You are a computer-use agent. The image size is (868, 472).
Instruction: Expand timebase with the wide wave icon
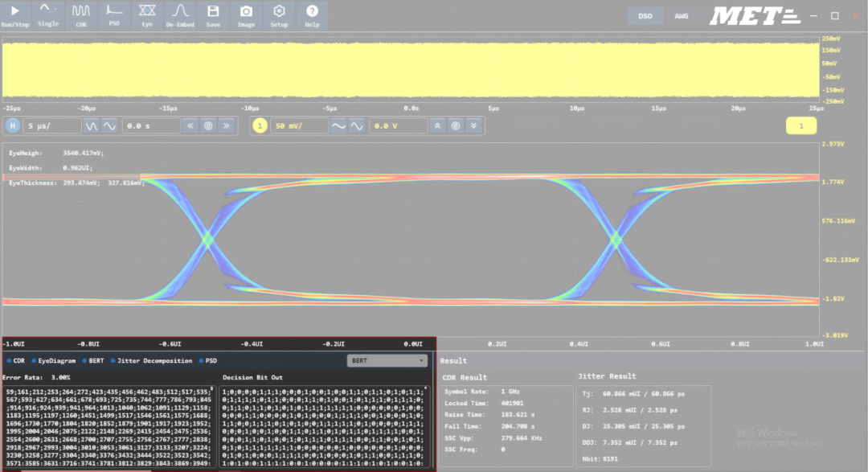[x=109, y=125]
